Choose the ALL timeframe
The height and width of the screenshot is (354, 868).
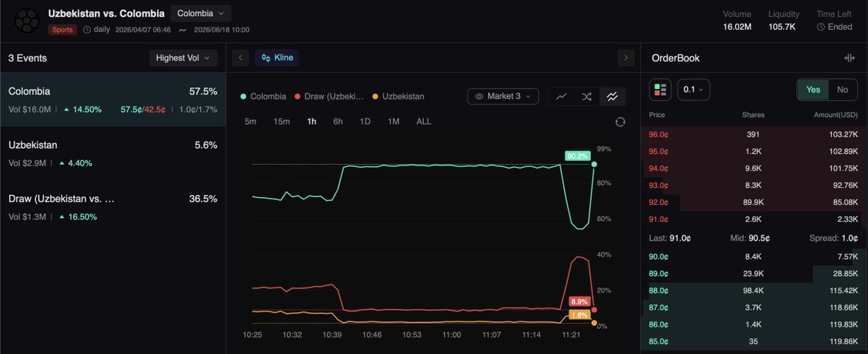coord(424,121)
